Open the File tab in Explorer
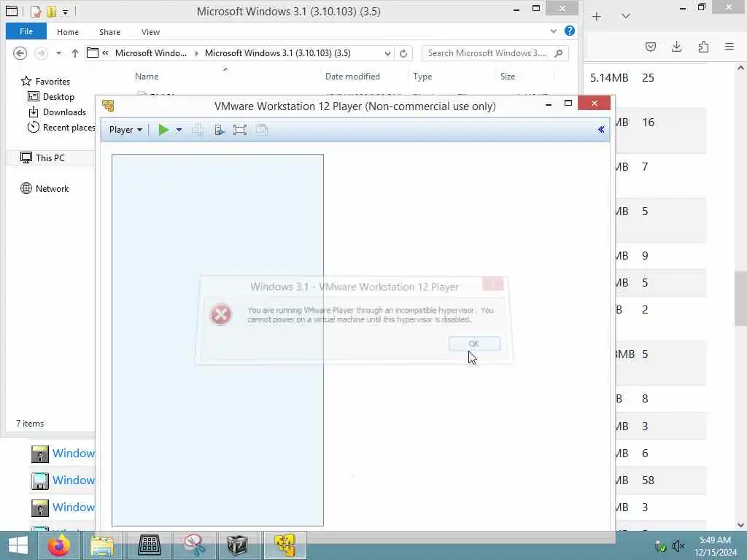The height and width of the screenshot is (560, 747). 26,31
